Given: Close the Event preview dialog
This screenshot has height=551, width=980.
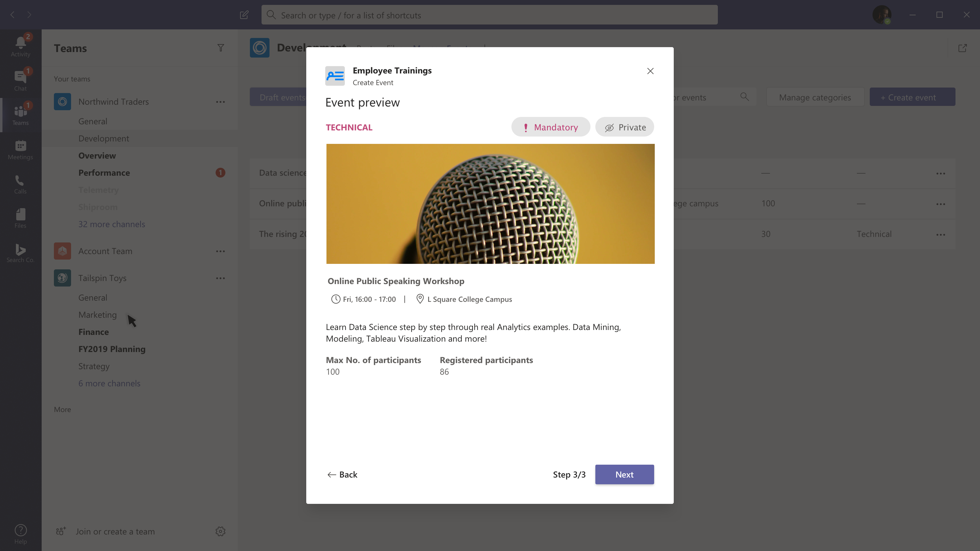Looking at the screenshot, I should (650, 71).
